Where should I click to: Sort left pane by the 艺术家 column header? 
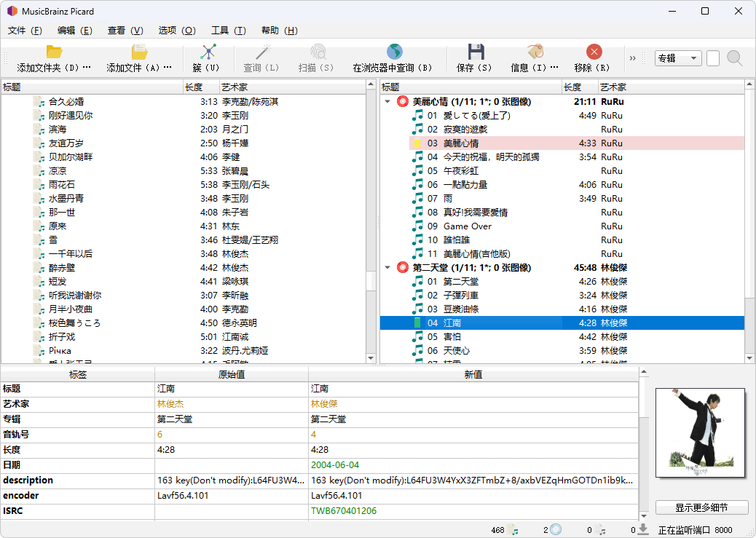(293, 87)
